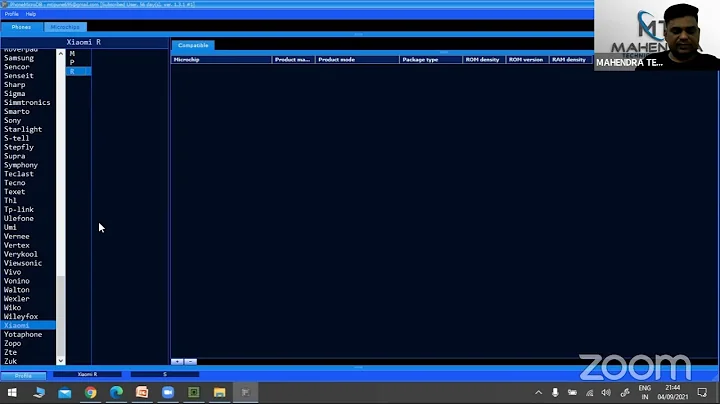Select Starlight in the brand list

tap(23, 129)
